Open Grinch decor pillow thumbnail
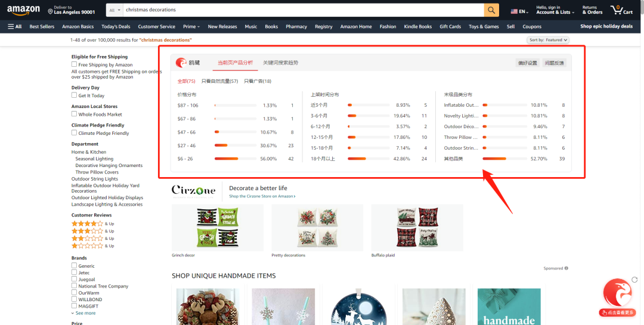The image size is (644, 325). [218, 228]
